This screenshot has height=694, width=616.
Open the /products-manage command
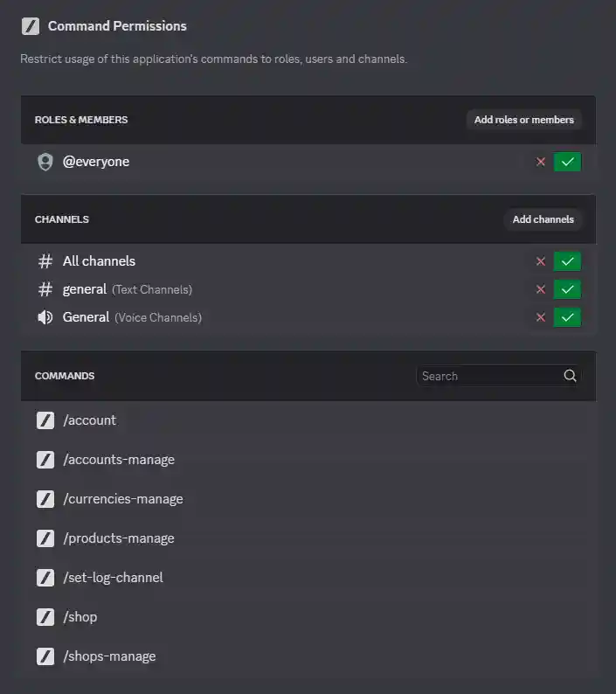click(119, 538)
